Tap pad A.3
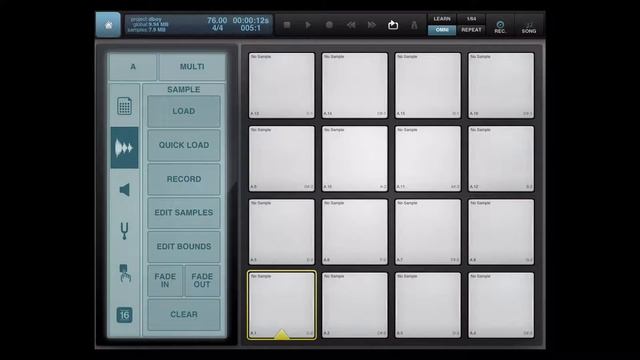Image resolution: width=640 pixels, height=360 pixels. click(428, 305)
